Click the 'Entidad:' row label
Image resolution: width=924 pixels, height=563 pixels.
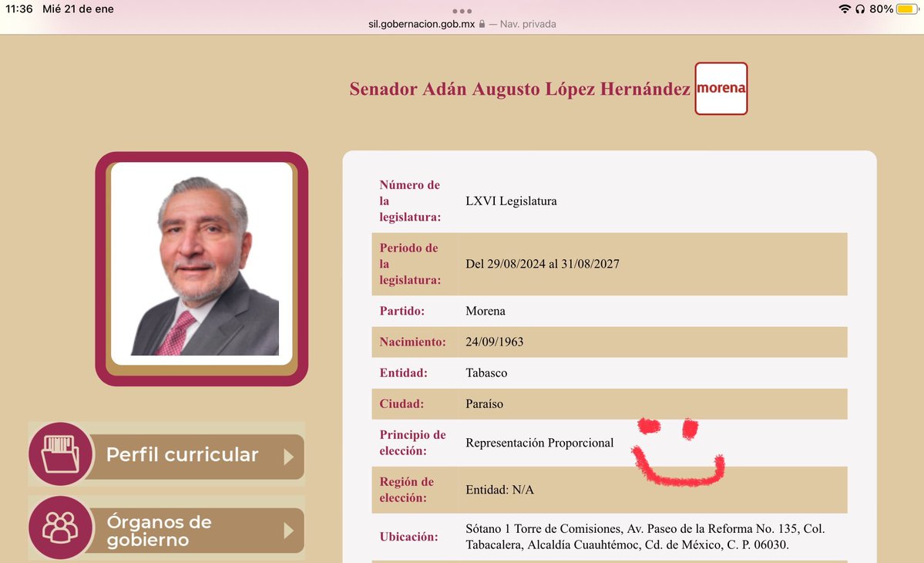click(x=403, y=373)
